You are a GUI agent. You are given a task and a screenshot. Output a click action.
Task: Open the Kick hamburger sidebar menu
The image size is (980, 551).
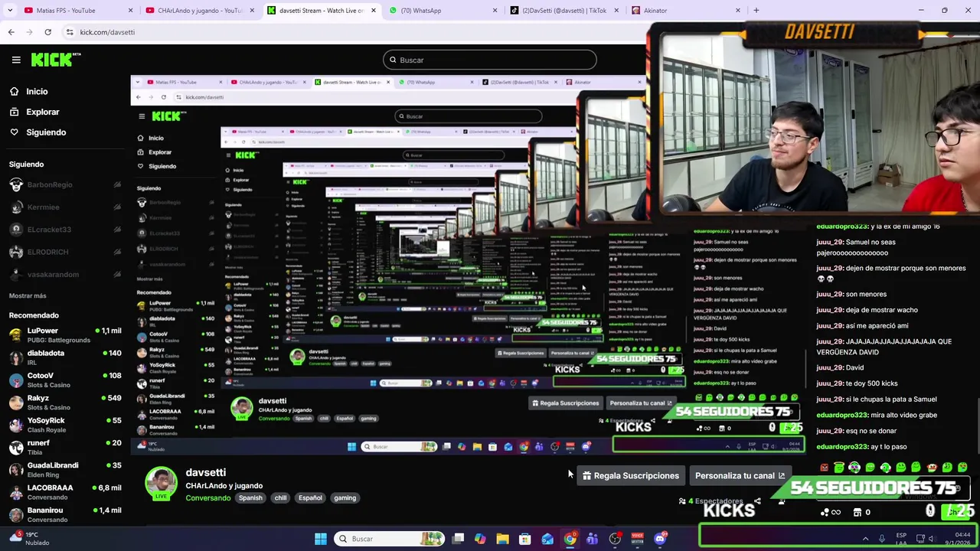pos(16,60)
